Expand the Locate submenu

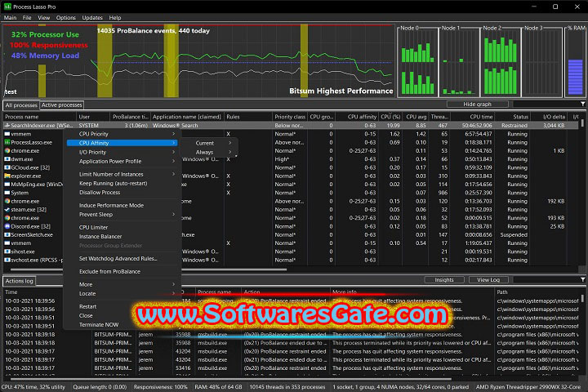coord(122,294)
